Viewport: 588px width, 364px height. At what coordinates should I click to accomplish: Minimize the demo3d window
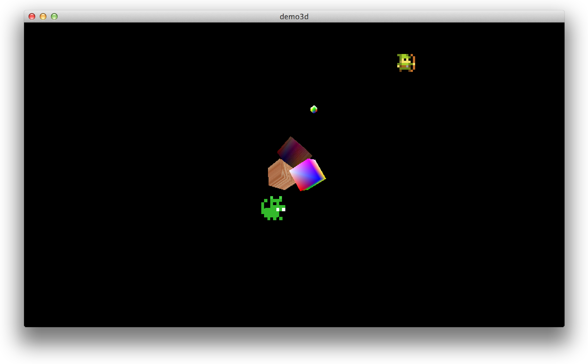click(43, 17)
